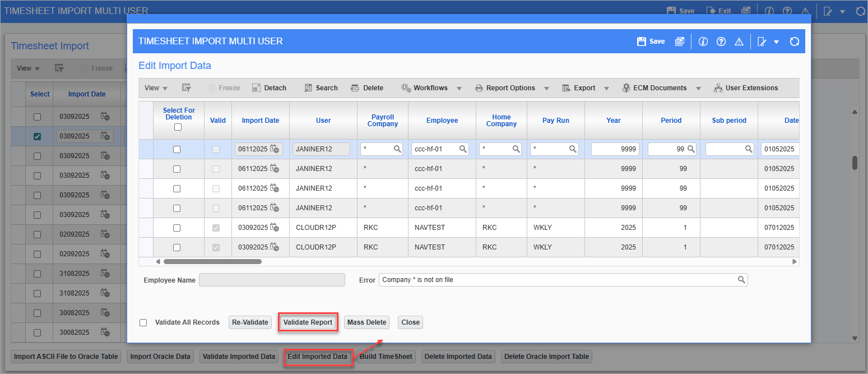868x374 pixels.
Task: Open the Search function in the grid toolbar
Action: [x=321, y=87]
